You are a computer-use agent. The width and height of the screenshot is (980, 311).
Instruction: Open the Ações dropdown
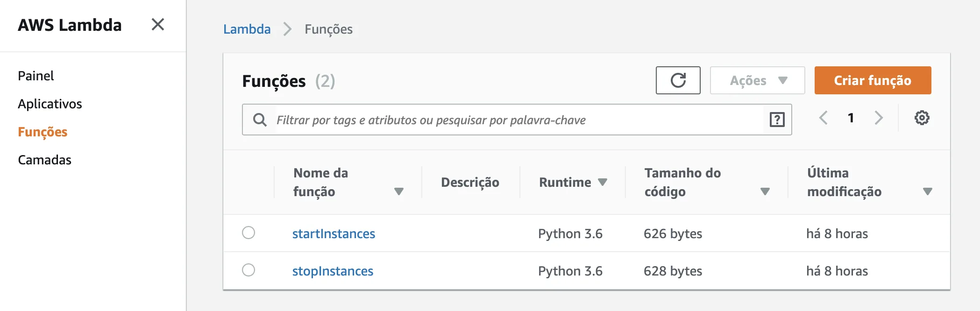(757, 80)
